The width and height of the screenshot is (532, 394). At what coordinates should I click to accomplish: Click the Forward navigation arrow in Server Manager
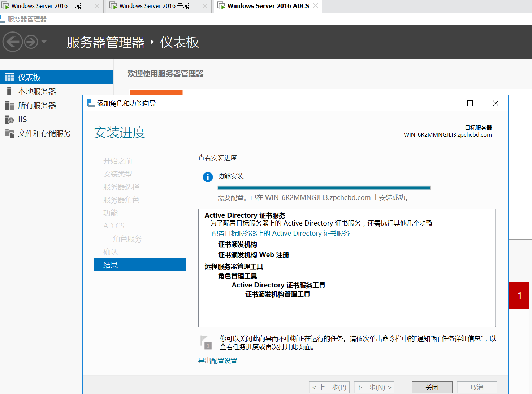(31, 42)
